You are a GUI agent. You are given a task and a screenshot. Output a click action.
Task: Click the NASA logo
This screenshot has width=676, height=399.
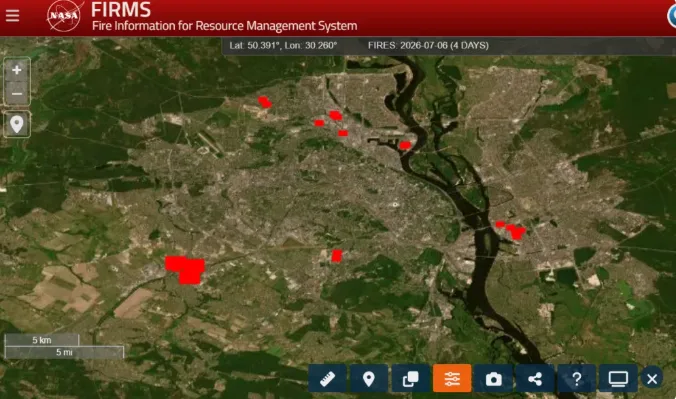click(x=64, y=16)
